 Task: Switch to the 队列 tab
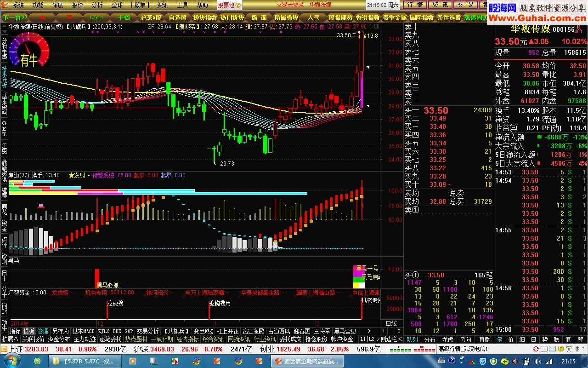coord(412,339)
